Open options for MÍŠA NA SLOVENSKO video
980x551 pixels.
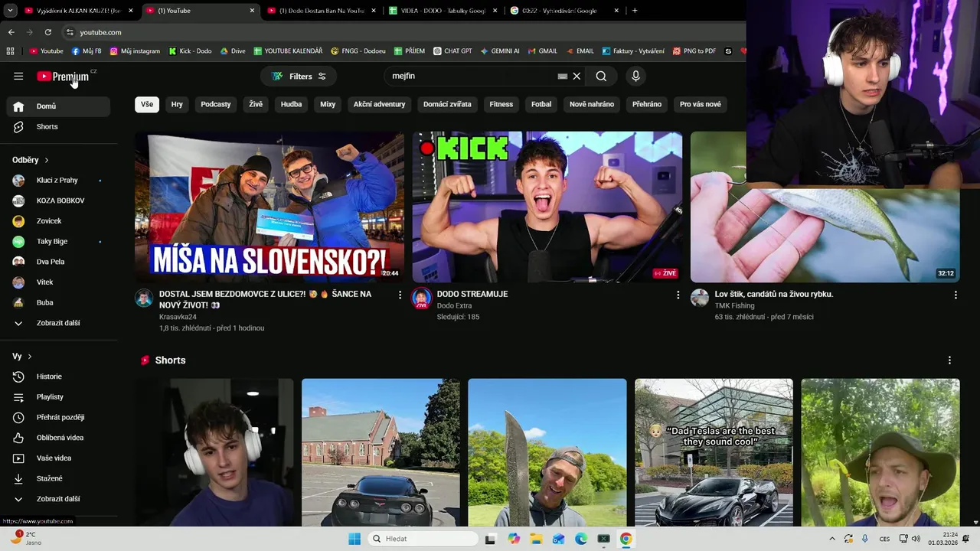tap(400, 295)
